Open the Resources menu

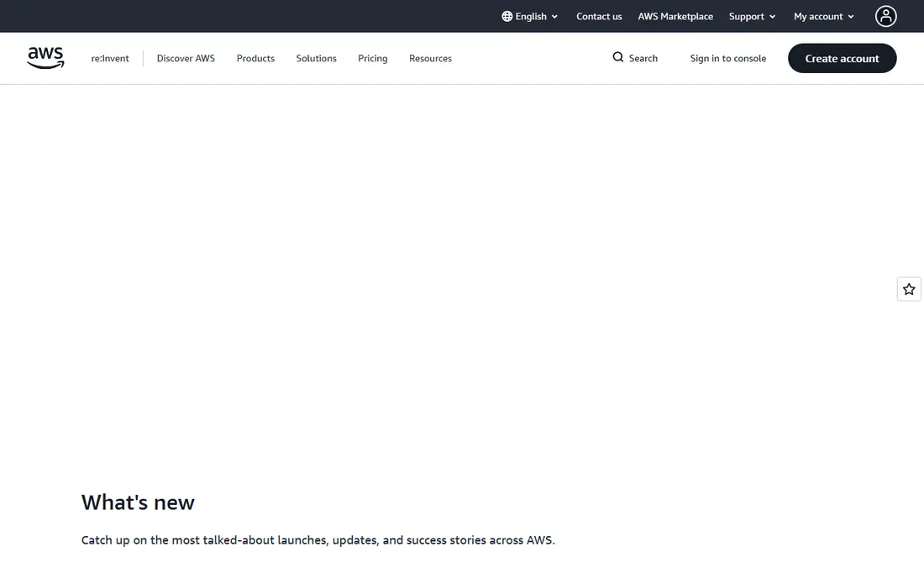tap(430, 58)
